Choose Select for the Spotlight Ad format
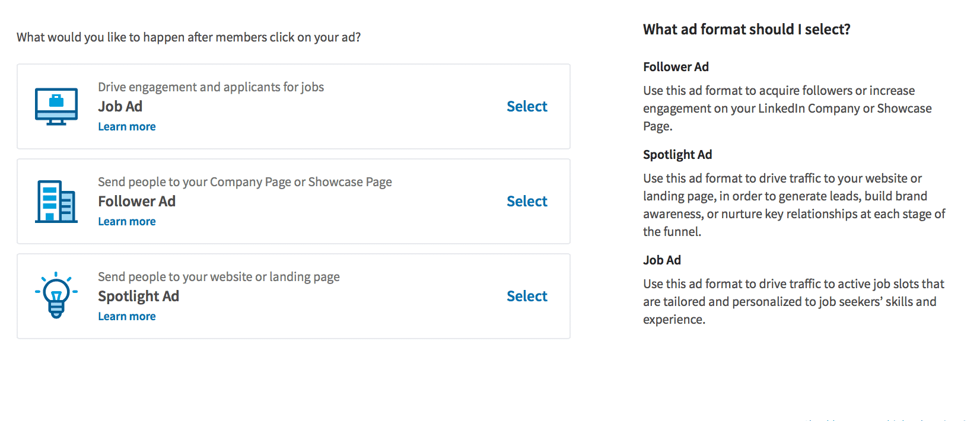980x421 pixels. pos(527,296)
